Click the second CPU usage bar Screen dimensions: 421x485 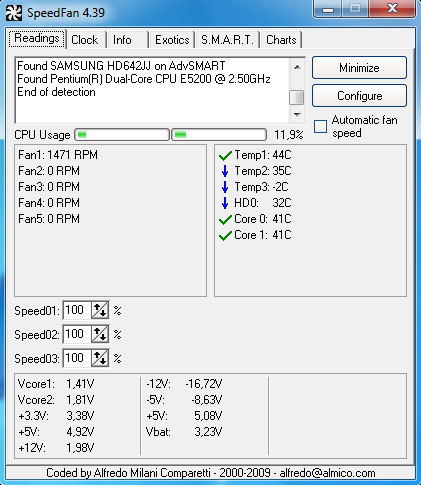click(x=219, y=135)
